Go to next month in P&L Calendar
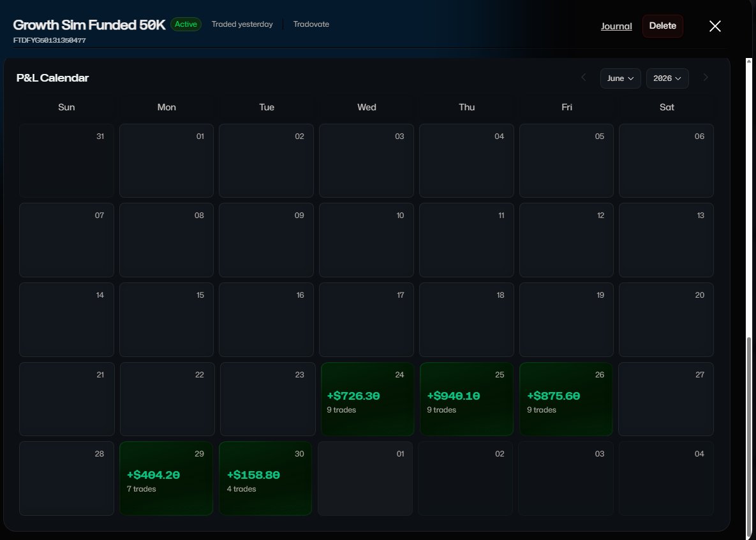Screen dimensions: 756x540 point(706,78)
